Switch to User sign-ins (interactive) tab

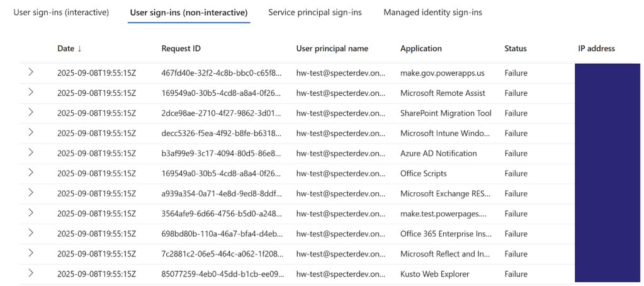(61, 13)
